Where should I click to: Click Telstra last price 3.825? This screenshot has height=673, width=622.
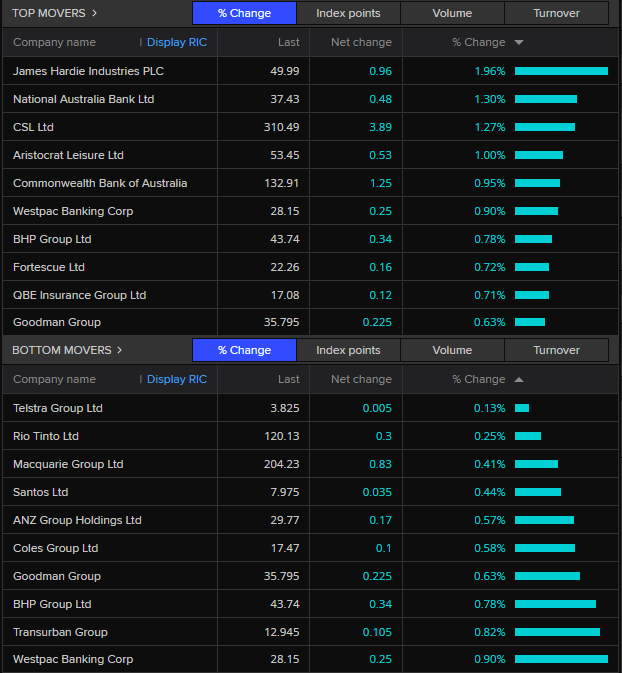[x=285, y=408]
